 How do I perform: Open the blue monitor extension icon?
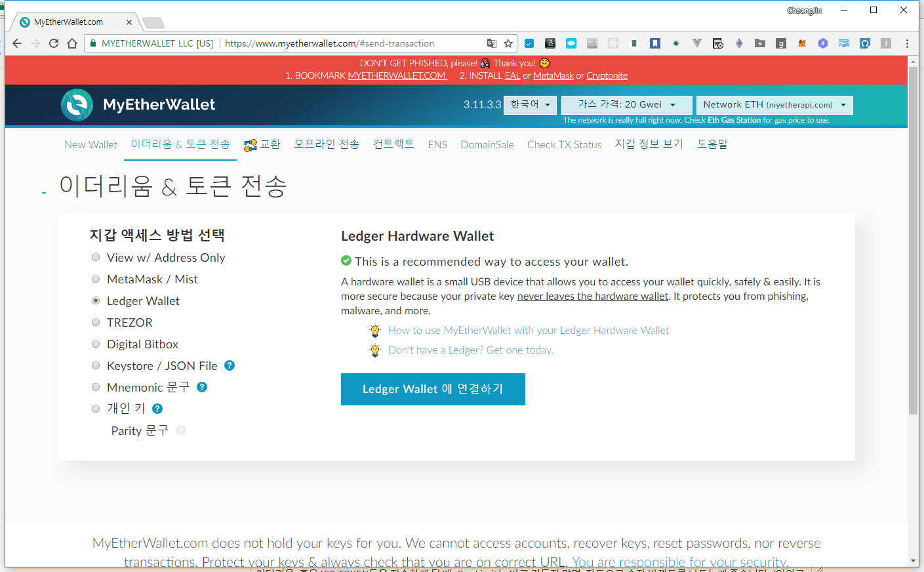844,43
